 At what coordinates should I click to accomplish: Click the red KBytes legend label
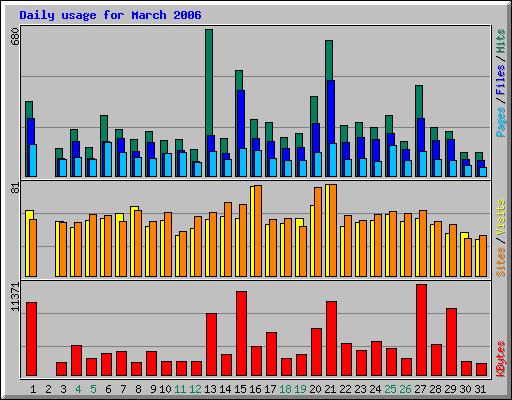[x=501, y=359]
